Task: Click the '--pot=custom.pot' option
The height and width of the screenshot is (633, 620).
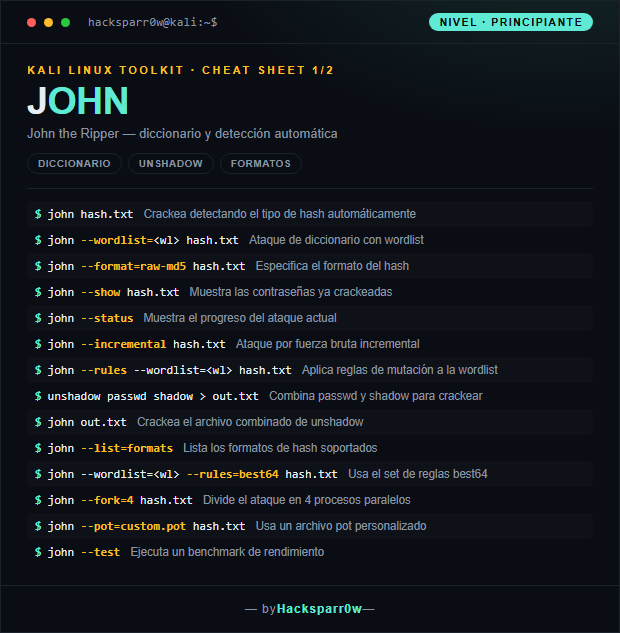Action: pos(133,526)
